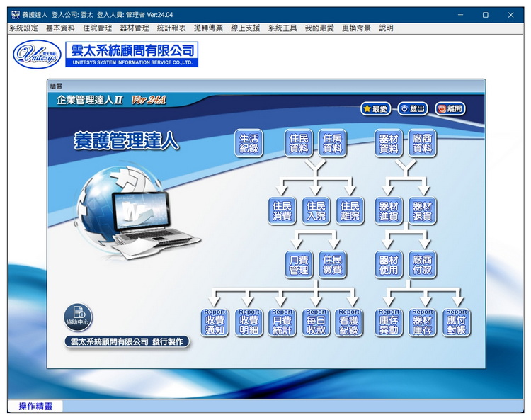Open the 庫存異動 report icon

[389, 322]
